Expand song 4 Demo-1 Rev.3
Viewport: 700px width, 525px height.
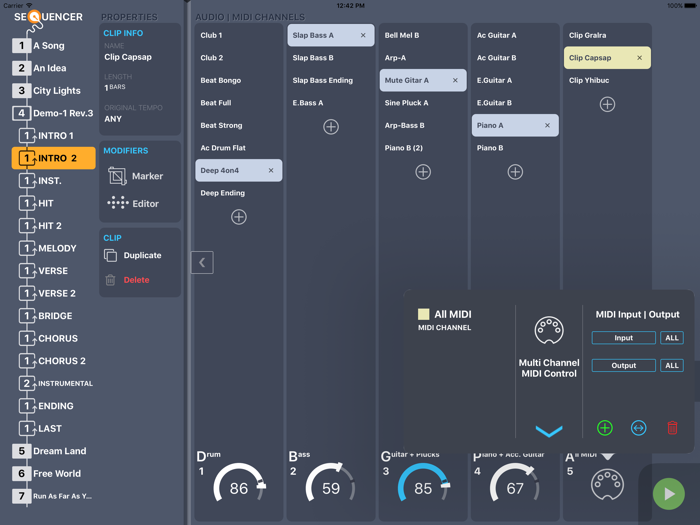(53, 113)
